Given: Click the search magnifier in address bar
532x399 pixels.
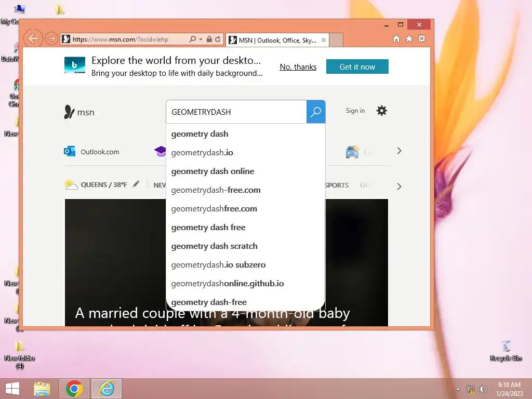Looking at the screenshot, I should pyautogui.click(x=192, y=39).
